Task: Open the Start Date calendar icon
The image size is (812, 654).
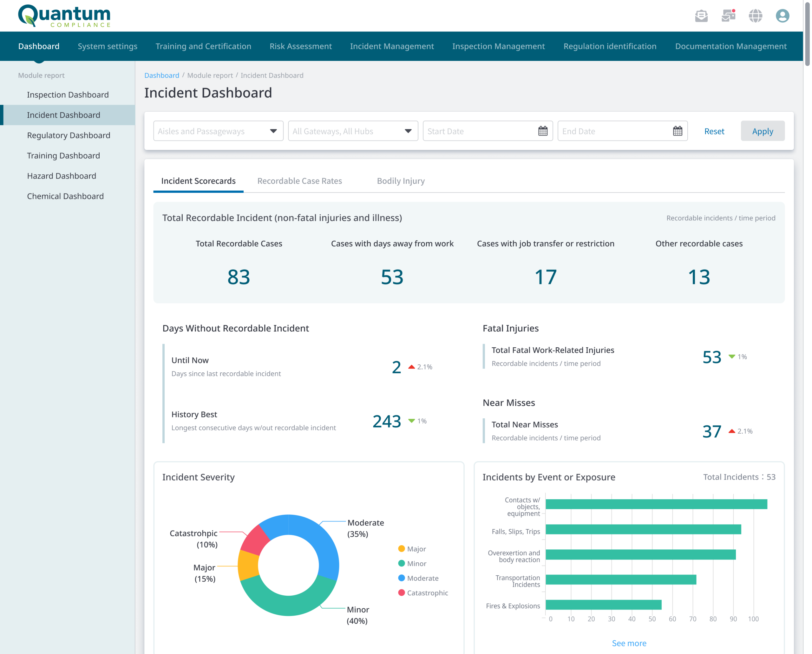Action: point(543,131)
